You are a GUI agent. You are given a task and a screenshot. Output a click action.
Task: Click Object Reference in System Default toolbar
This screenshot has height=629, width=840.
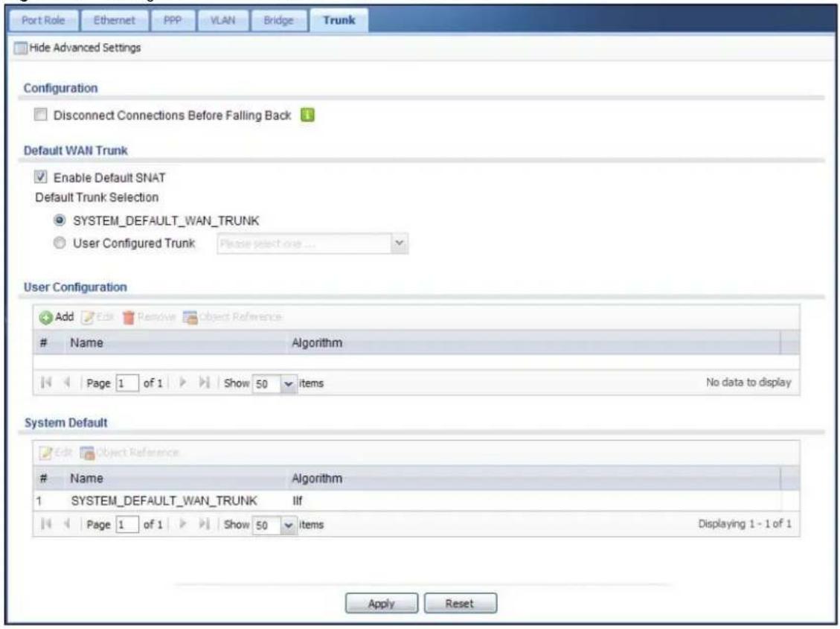(x=129, y=452)
